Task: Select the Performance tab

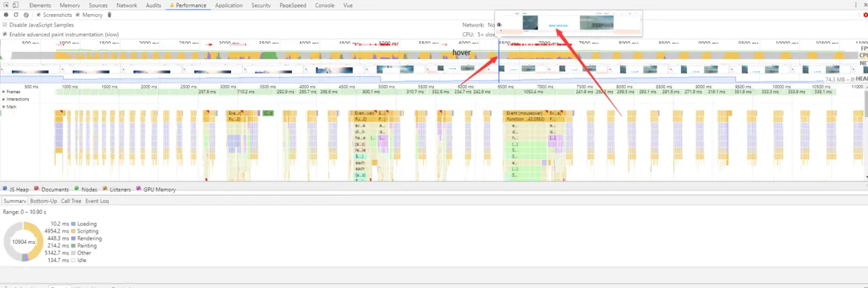Action: [x=188, y=5]
